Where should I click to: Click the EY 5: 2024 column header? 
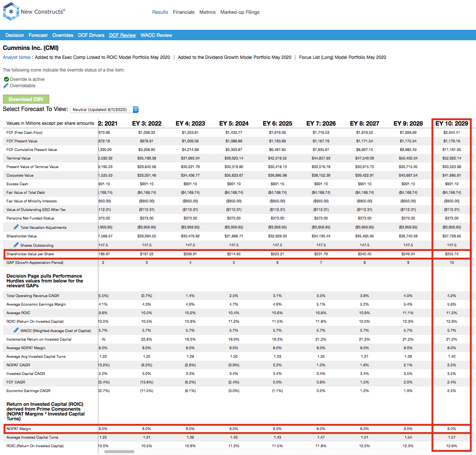click(234, 123)
